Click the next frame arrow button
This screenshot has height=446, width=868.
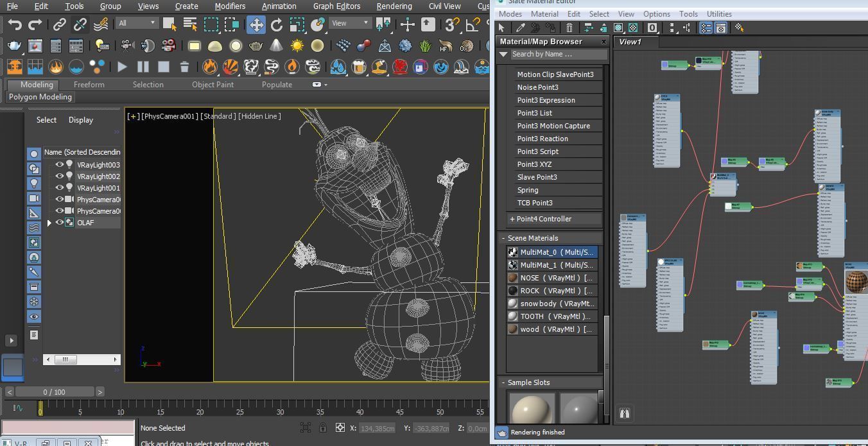pos(100,391)
